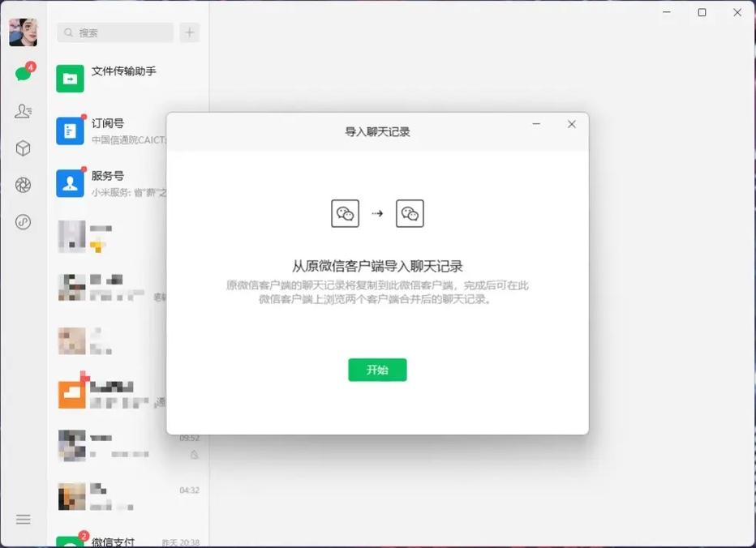Open Moments with the aperture icon

(x=24, y=184)
